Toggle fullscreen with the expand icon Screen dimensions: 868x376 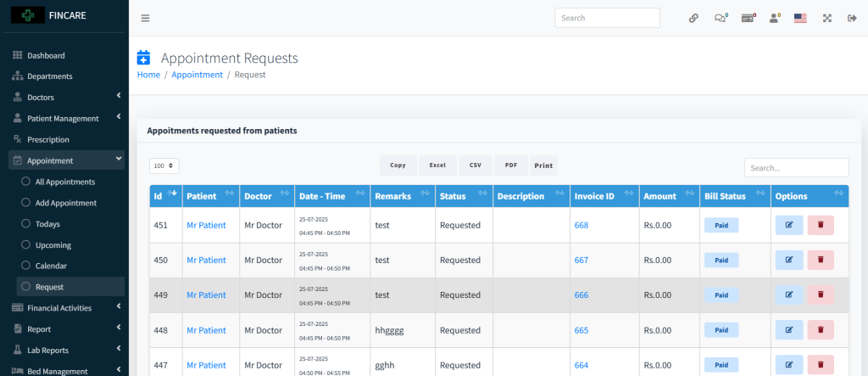point(826,18)
